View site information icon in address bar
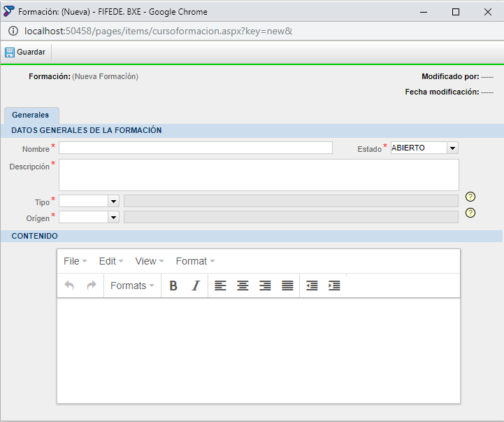504x422 pixels. 13,31
